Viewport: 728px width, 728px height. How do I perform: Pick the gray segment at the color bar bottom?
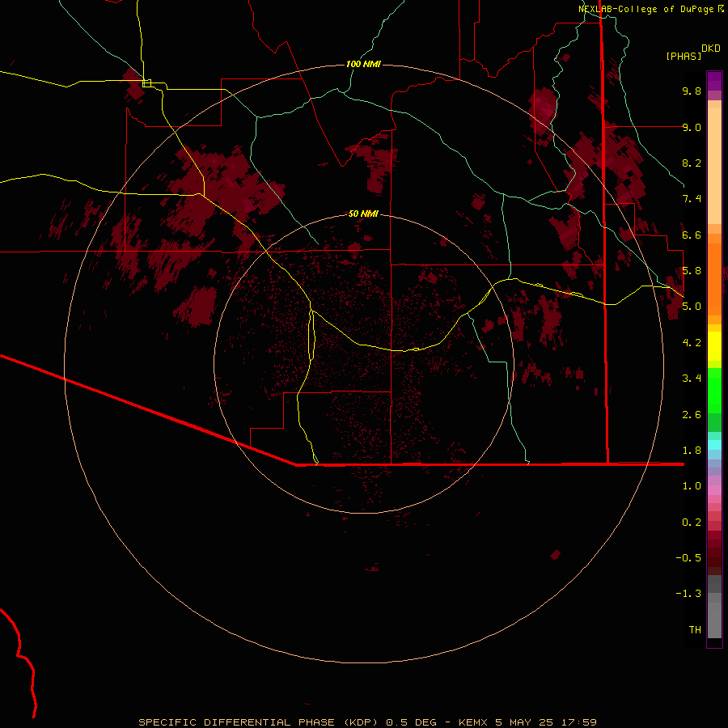click(x=714, y=616)
